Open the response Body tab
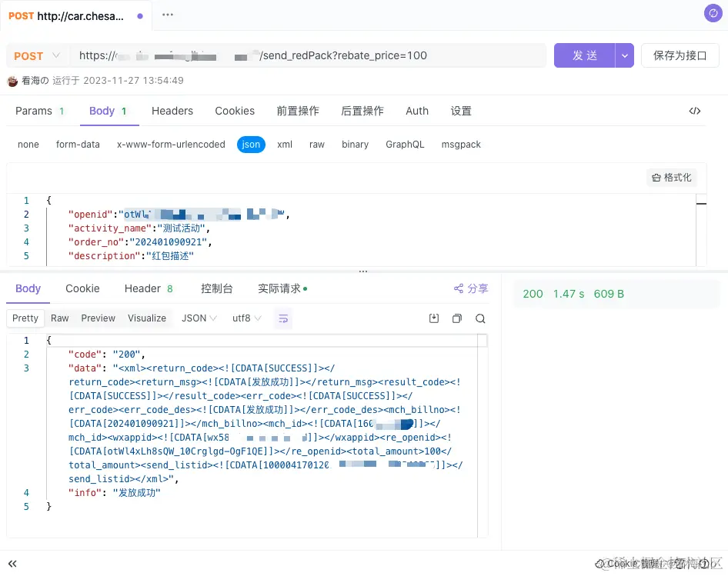This screenshot has width=728, height=576. click(x=28, y=288)
